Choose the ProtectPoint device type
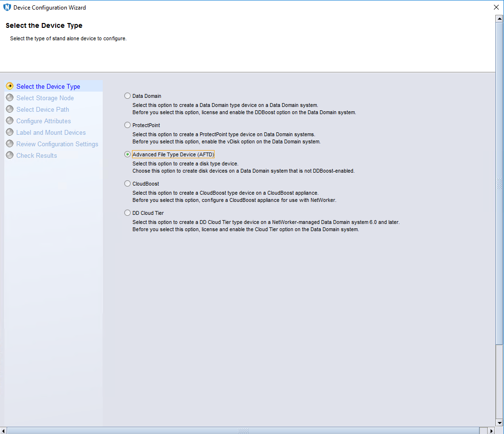Screen dimensions: 504x434 pos(127,125)
